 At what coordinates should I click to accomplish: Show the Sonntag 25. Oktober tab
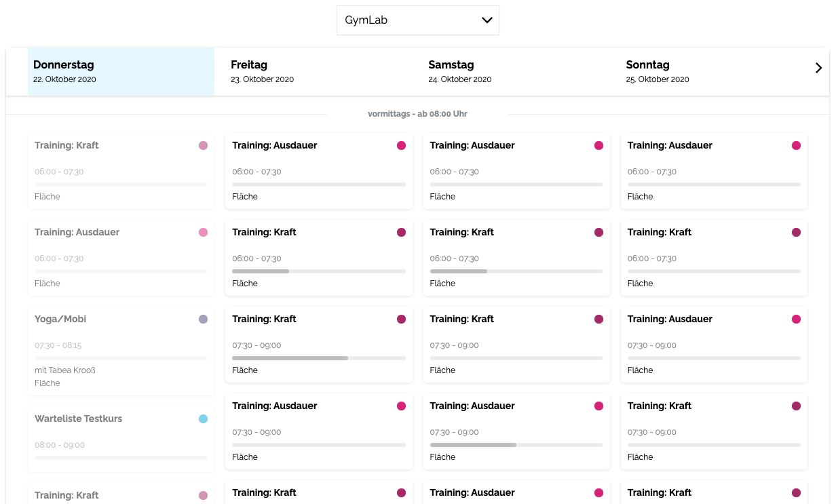(714, 72)
